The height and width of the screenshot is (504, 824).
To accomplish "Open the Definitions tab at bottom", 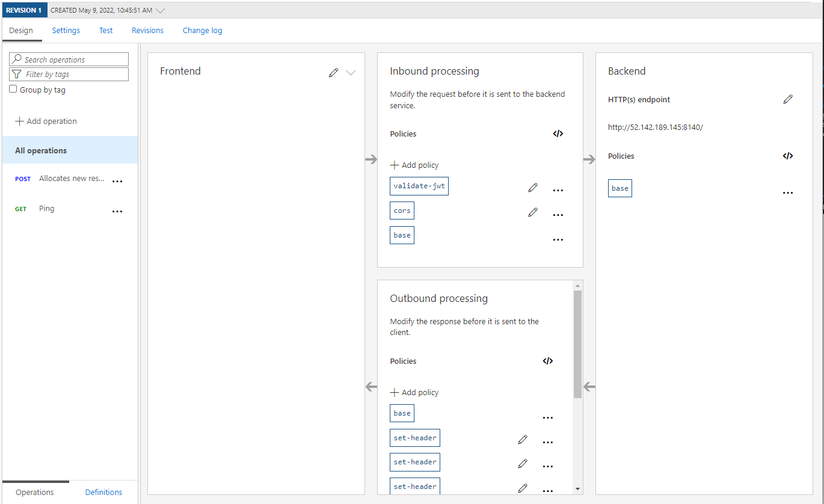I will pyautogui.click(x=103, y=492).
